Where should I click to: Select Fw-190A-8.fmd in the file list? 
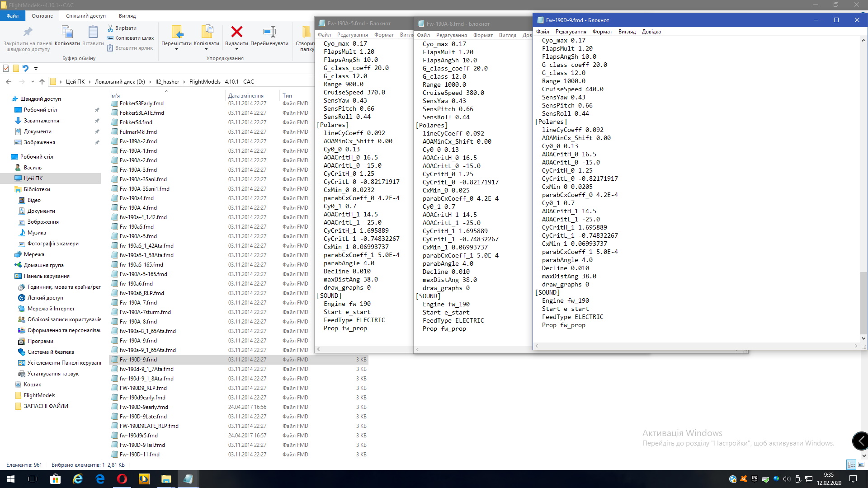(x=138, y=322)
